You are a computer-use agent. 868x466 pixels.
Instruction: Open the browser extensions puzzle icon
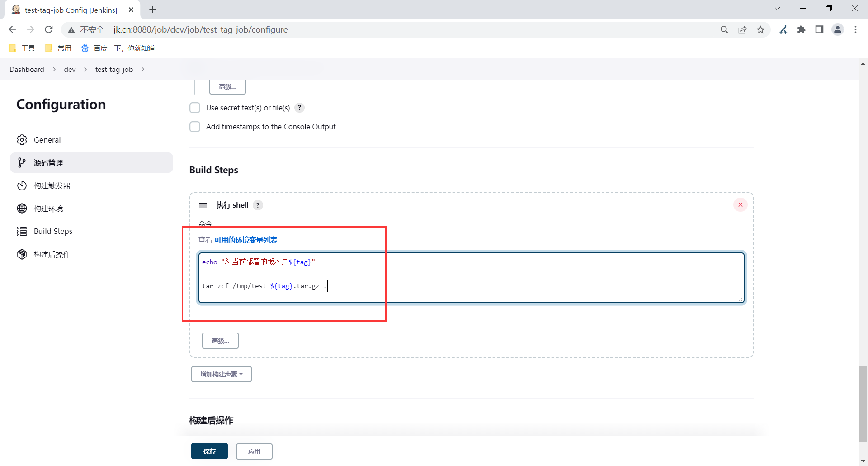(x=802, y=29)
